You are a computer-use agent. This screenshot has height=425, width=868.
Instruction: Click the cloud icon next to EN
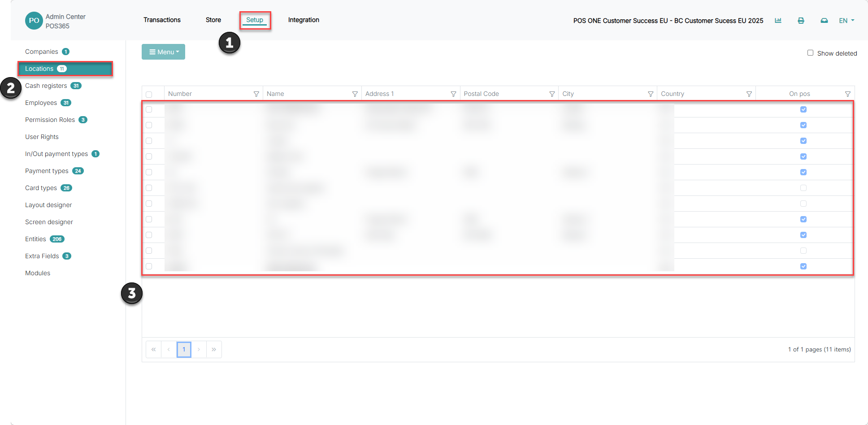[824, 21]
